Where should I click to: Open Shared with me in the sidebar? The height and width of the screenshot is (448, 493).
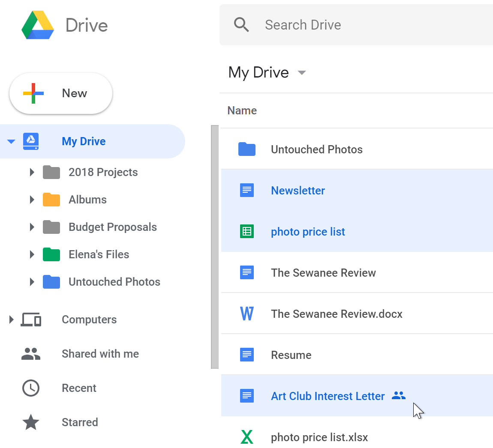100,354
